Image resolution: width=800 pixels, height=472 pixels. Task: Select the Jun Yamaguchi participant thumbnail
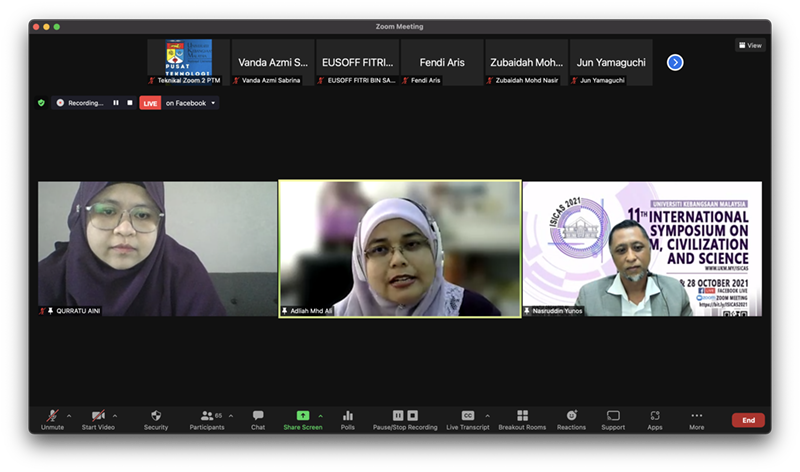[611, 62]
